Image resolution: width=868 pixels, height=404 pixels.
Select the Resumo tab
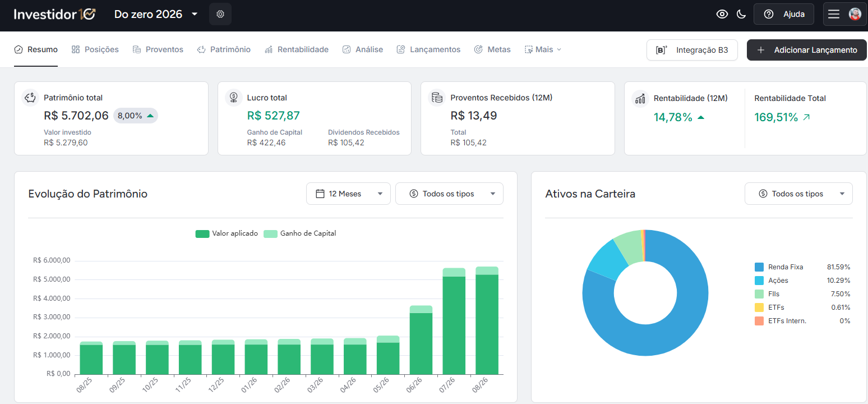(36, 49)
